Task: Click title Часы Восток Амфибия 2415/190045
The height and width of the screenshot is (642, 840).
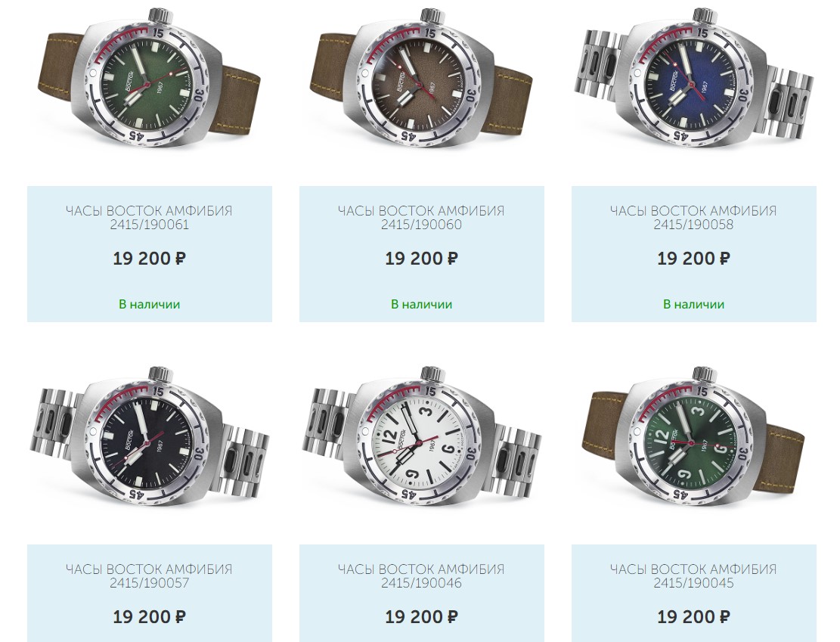Action: click(x=694, y=575)
